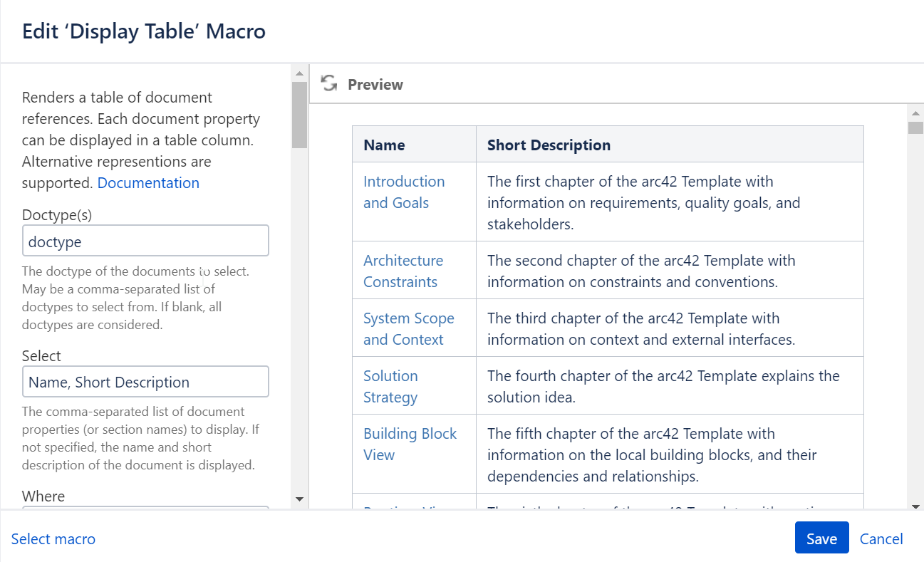Click the refresh Preview icon
924x562 pixels.
click(x=328, y=83)
